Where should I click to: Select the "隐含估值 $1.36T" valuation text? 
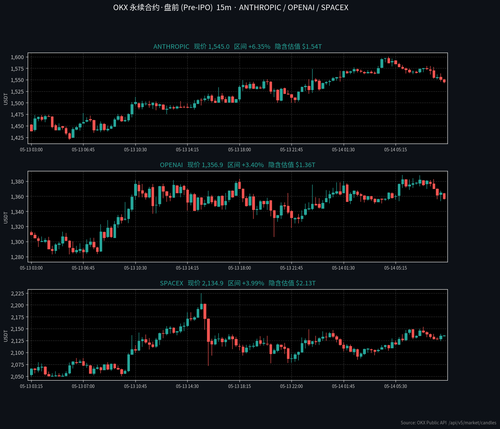click(x=292, y=165)
